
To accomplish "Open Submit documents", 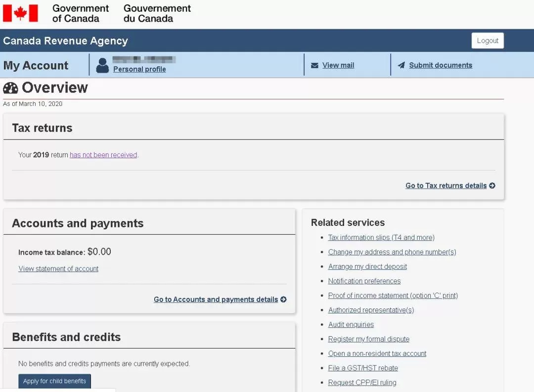I will point(441,65).
